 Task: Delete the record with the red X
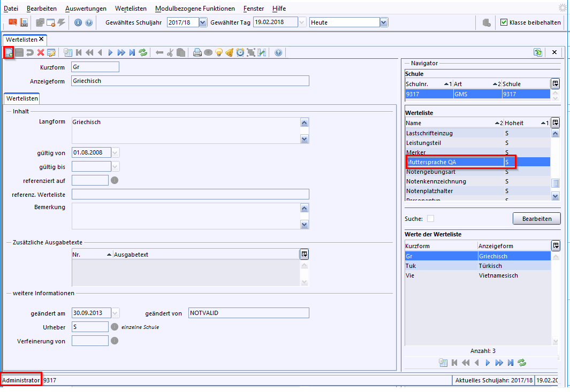(41, 53)
